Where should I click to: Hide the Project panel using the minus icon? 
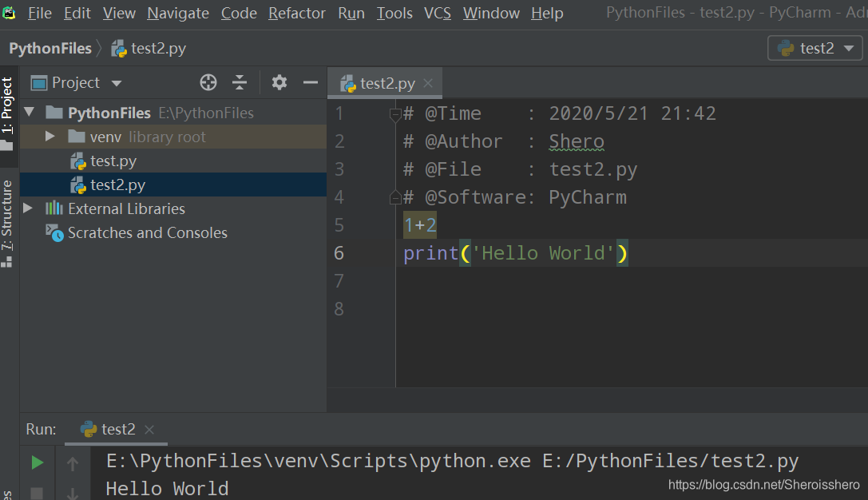tap(310, 82)
